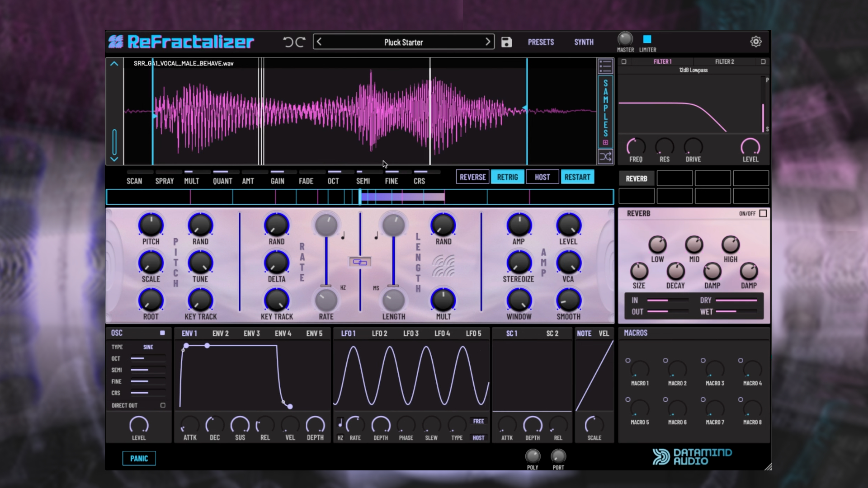Select the REVERB effect slot
Screen dimensions: 868x488
pos(636,178)
